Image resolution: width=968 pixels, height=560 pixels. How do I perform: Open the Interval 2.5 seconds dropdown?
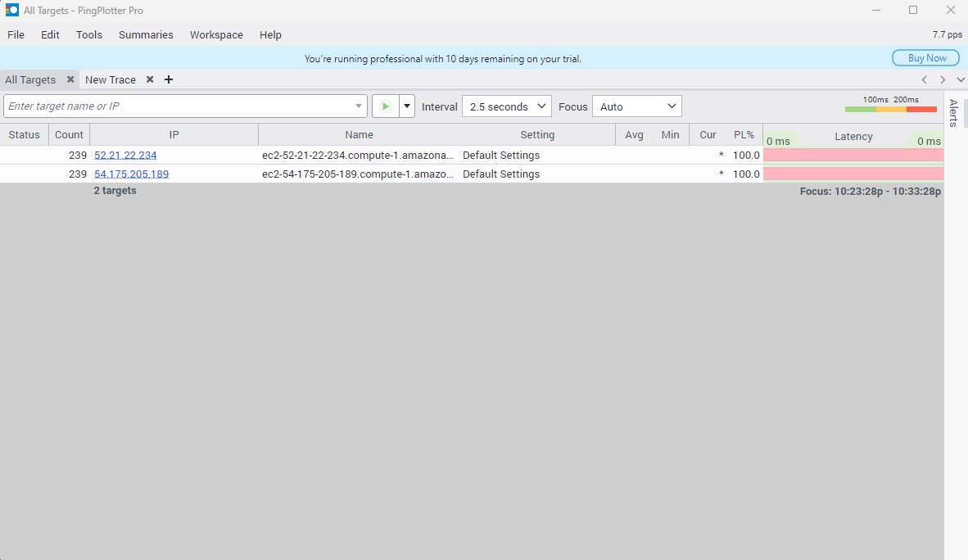(507, 106)
